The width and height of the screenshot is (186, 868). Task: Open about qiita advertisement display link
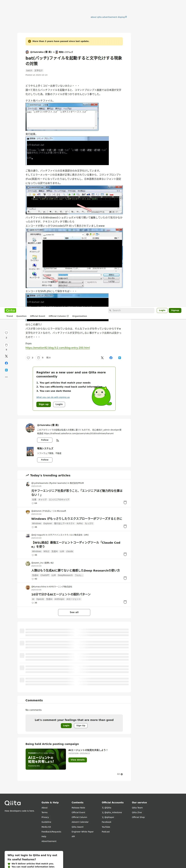[109, 17]
